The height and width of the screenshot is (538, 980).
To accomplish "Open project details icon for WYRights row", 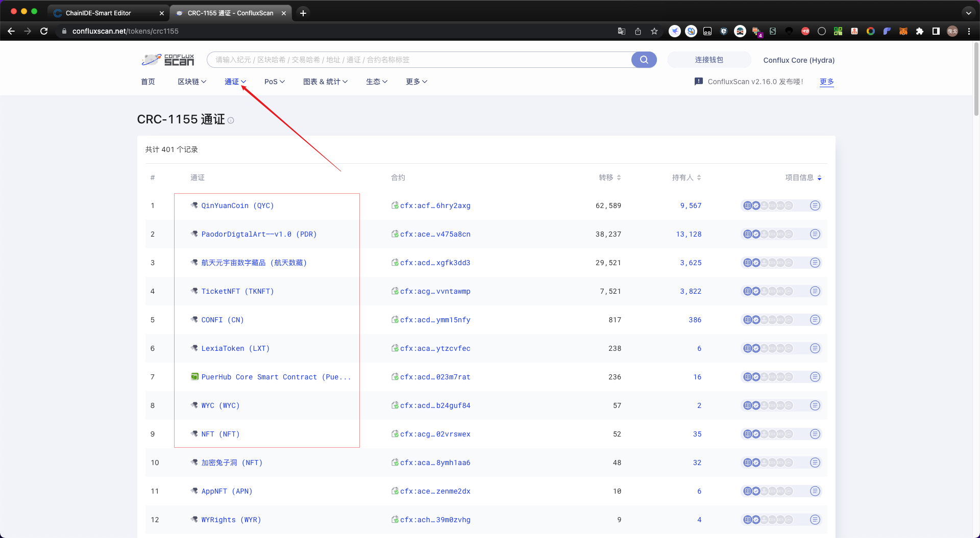I will coord(815,520).
